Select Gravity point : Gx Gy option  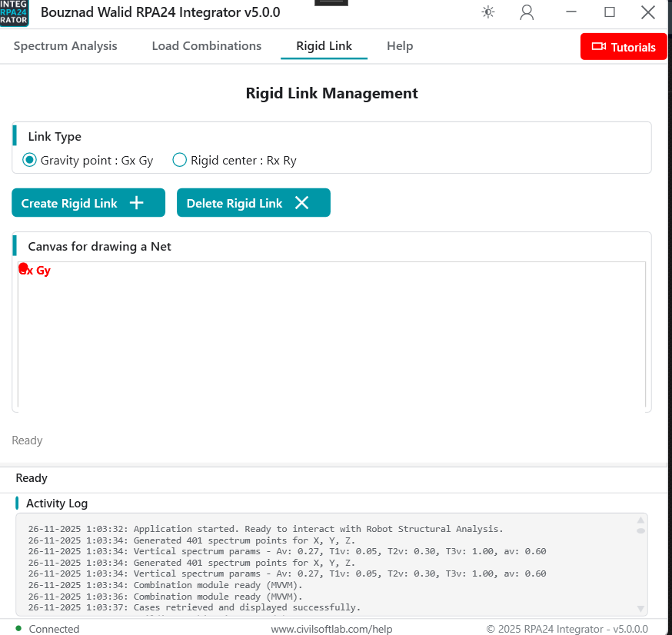(29, 160)
